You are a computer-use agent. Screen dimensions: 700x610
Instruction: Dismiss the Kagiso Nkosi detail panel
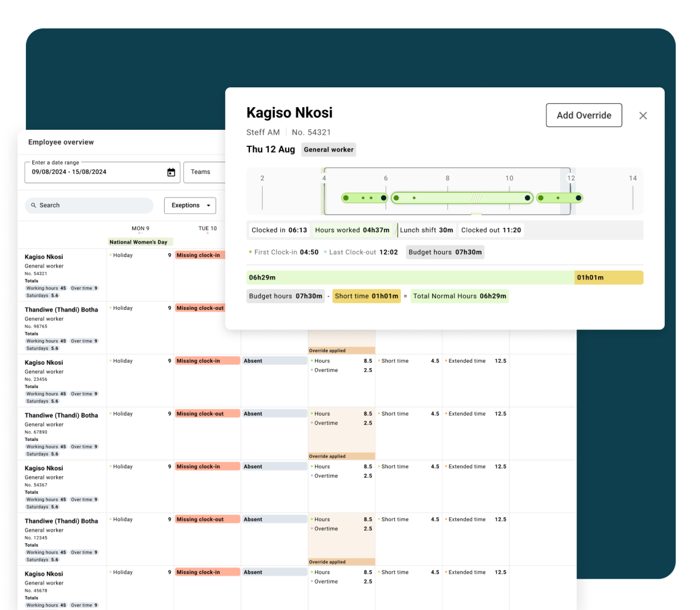pyautogui.click(x=643, y=115)
